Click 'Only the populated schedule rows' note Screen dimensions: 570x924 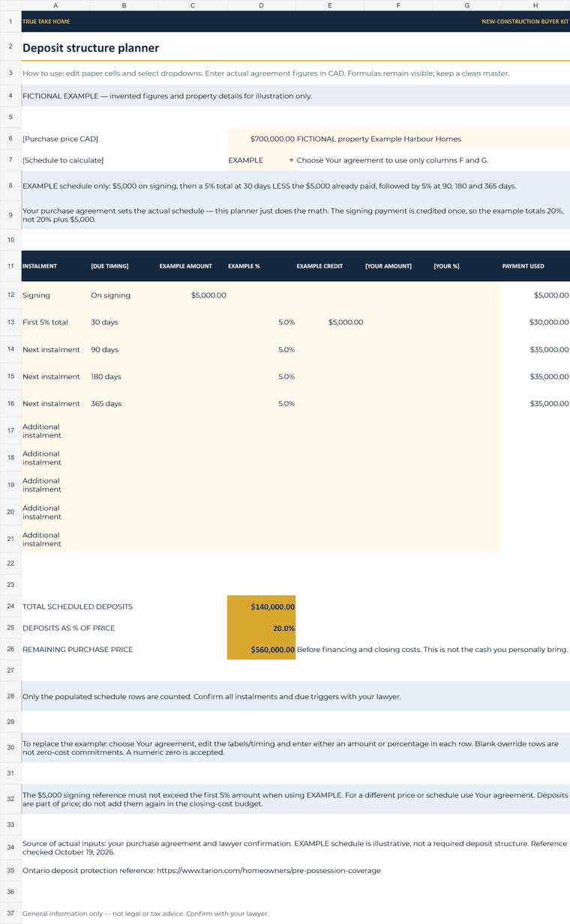point(295,696)
